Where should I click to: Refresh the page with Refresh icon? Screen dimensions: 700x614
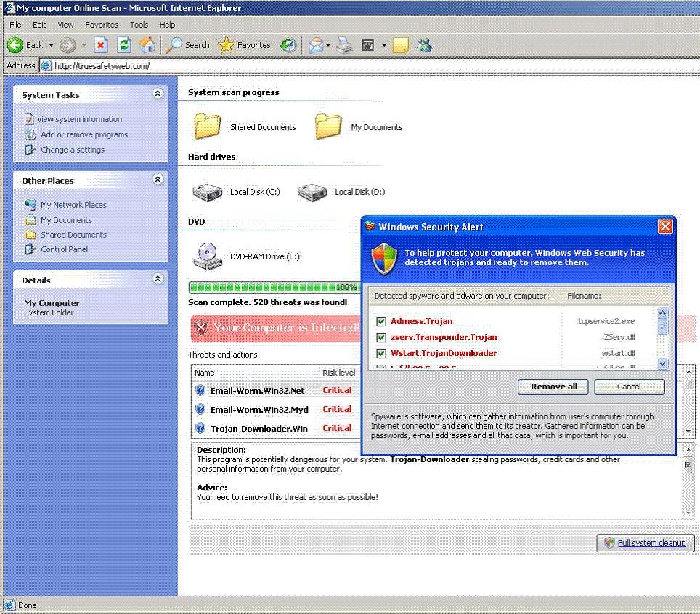[123, 45]
